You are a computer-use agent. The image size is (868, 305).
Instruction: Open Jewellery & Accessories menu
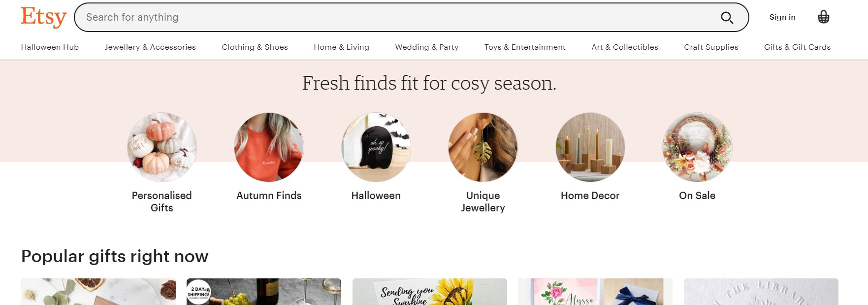pos(150,47)
